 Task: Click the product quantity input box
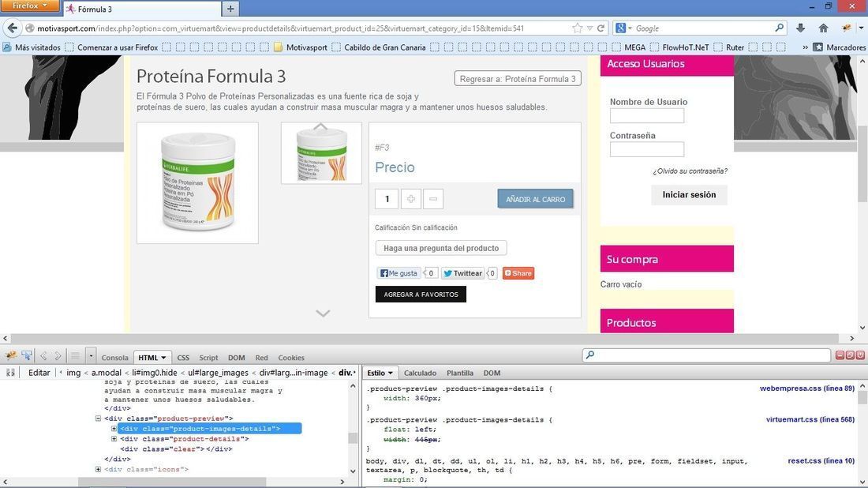pos(387,199)
